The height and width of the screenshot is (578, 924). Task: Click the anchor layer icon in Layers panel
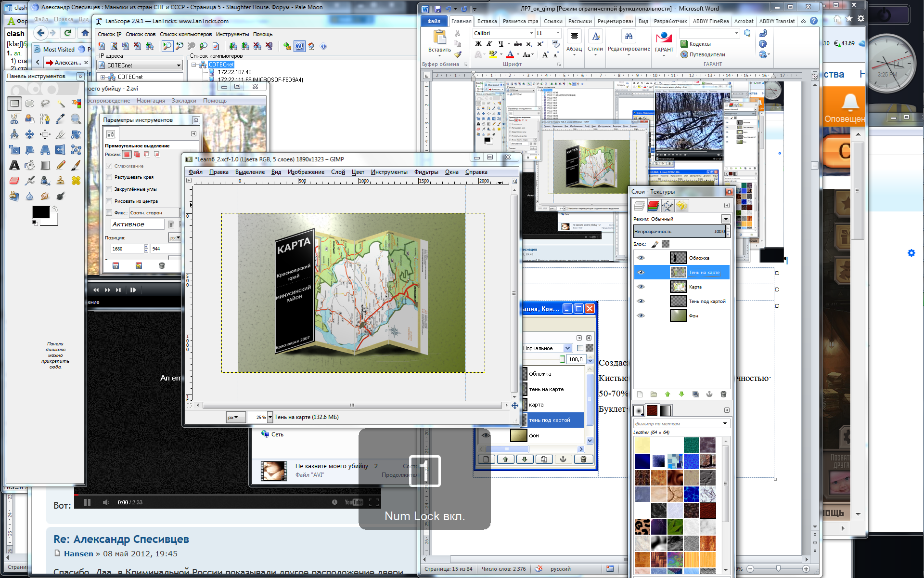click(x=709, y=394)
